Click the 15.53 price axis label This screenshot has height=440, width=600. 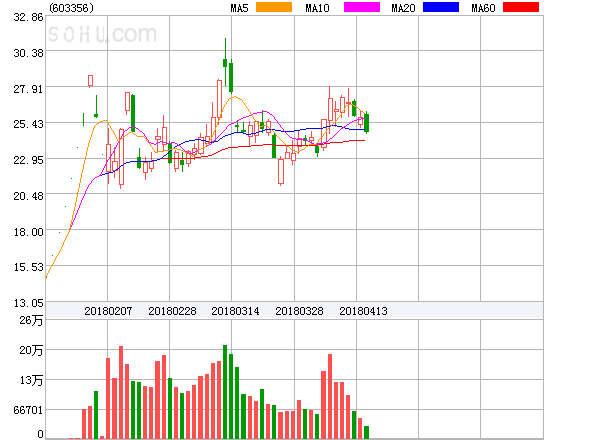[28, 267]
